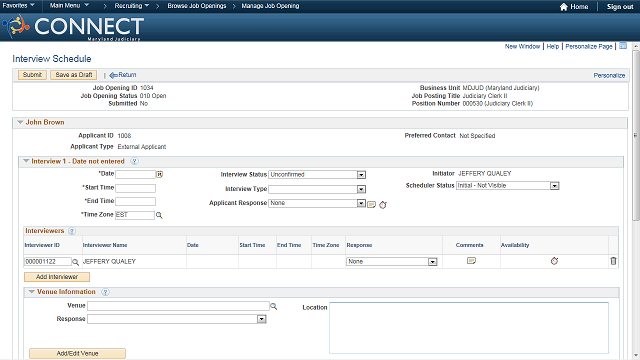This screenshot has height=360, width=640.
Task: Open the Date calendar picker icon
Action: (x=160, y=174)
